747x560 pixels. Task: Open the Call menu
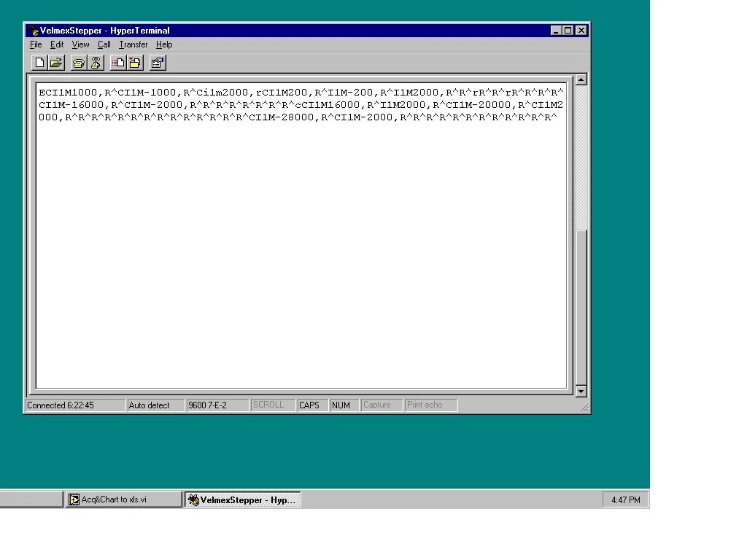coord(104,44)
